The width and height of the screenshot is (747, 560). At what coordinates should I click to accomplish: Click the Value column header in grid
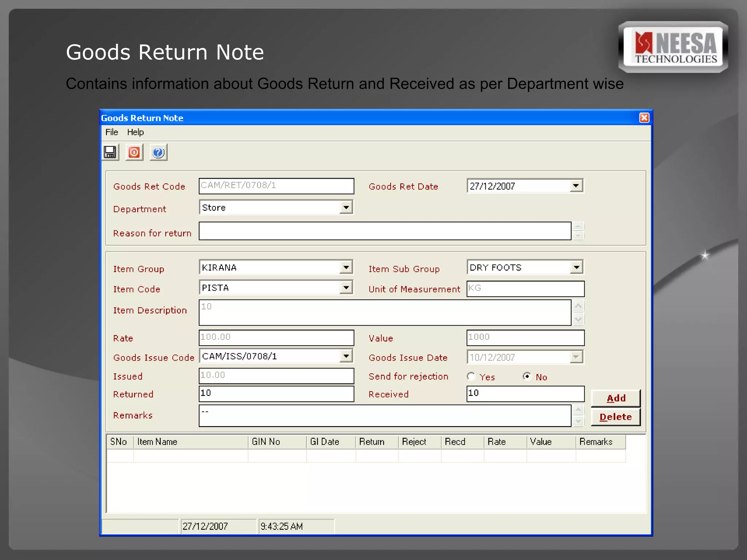[x=551, y=442]
